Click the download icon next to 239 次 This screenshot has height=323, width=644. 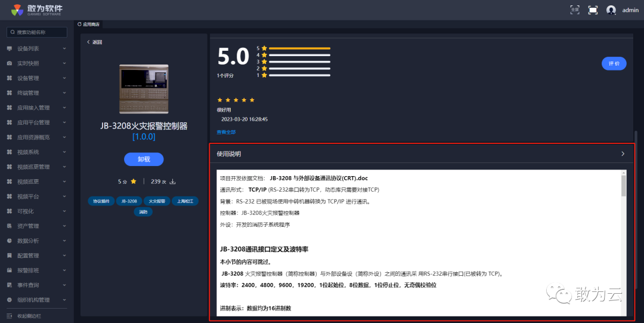coord(172,182)
